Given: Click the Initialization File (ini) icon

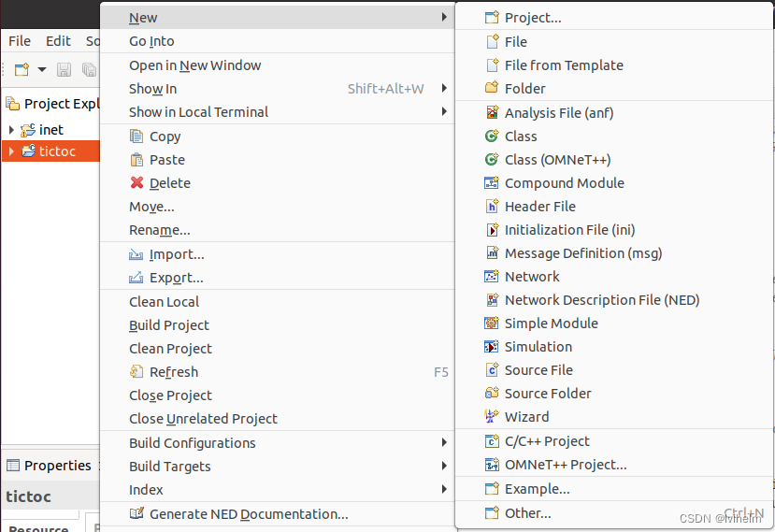Looking at the screenshot, I should tap(492, 230).
